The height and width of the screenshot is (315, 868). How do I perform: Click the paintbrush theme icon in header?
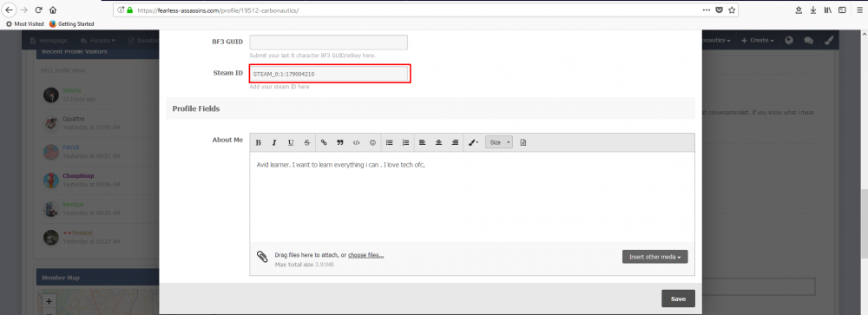coord(828,41)
